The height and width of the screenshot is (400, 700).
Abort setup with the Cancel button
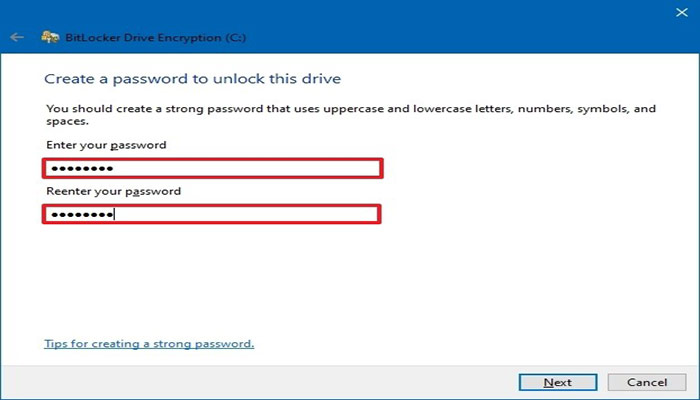tap(647, 383)
